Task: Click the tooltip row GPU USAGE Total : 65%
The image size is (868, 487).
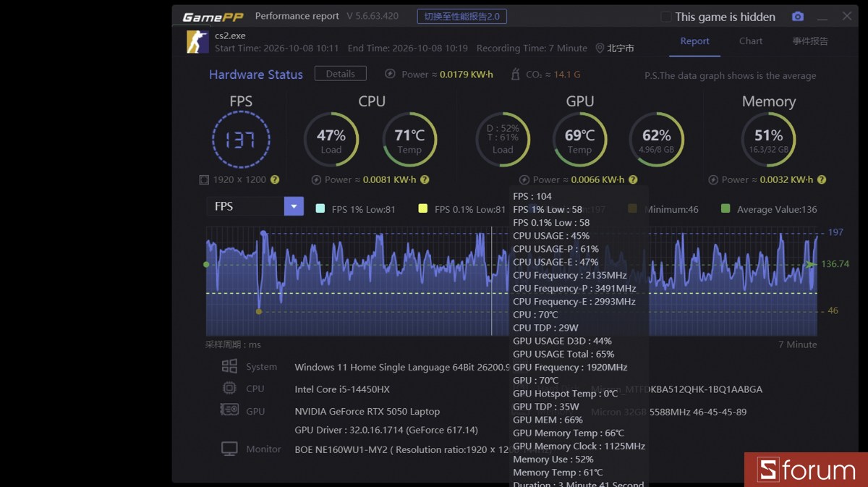Action: point(563,354)
